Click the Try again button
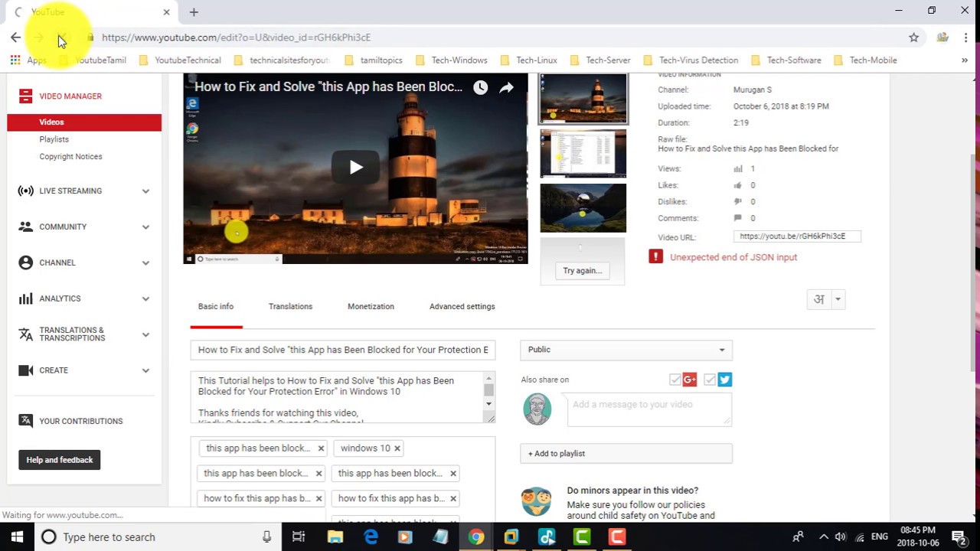 click(x=583, y=270)
